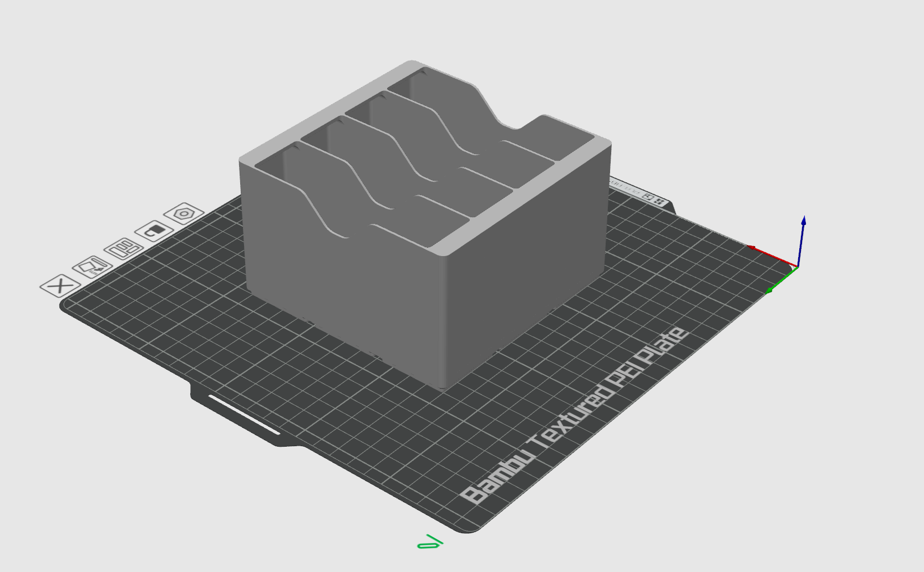Click the auto-orient icon beside the plate

(x=92, y=267)
